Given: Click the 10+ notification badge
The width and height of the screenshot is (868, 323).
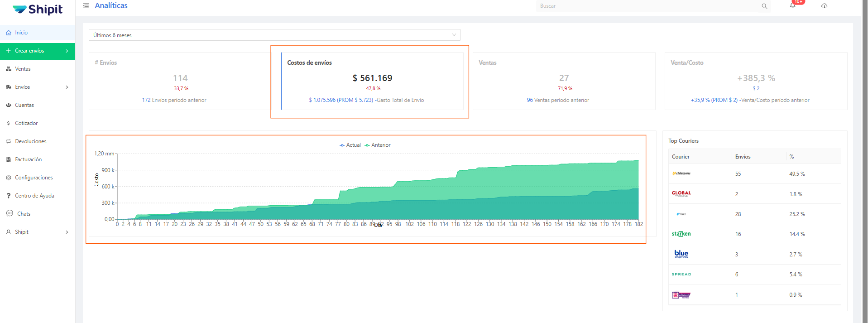Looking at the screenshot, I should pos(799,2).
